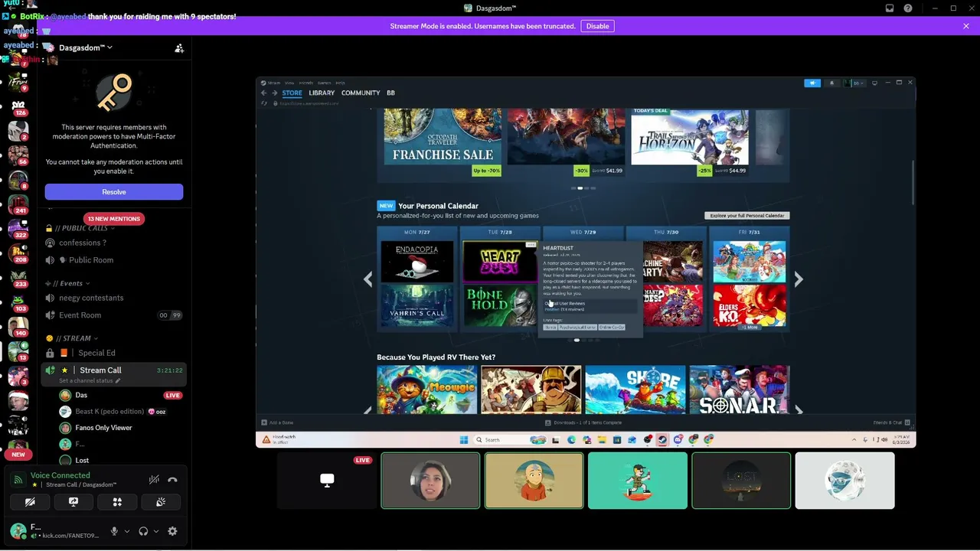Open Discord help question icon
The image size is (980, 551).
point(908,8)
